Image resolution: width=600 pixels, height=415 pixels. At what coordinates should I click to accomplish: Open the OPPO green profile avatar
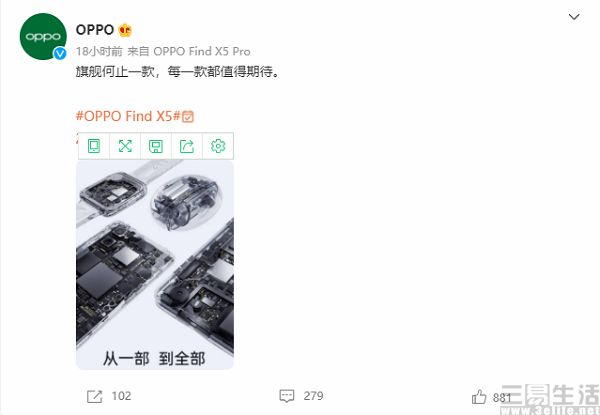(x=43, y=36)
